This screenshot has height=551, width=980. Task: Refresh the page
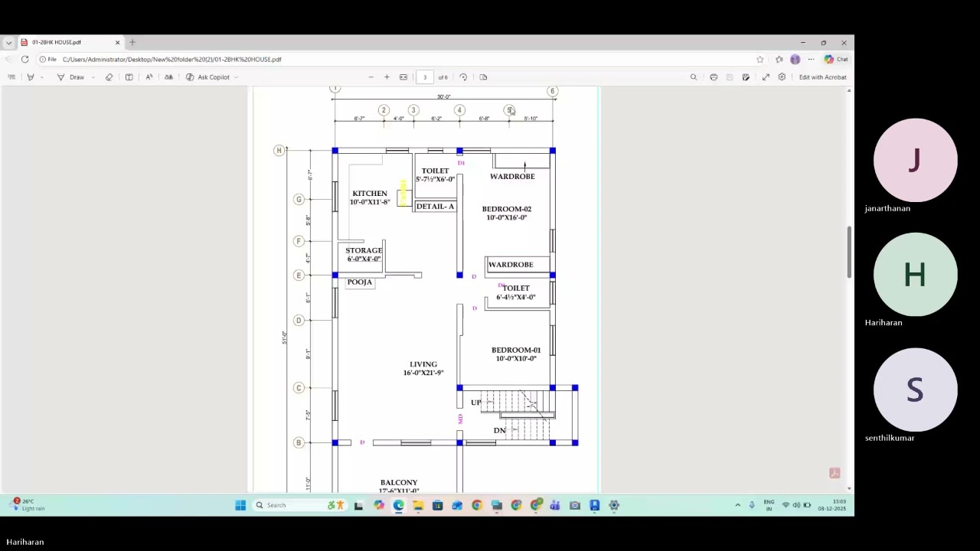[x=25, y=60]
